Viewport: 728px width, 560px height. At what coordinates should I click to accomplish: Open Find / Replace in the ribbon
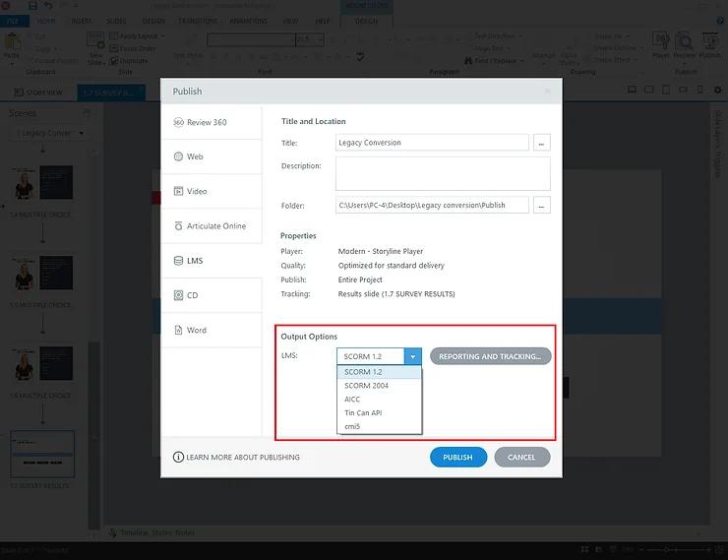[494, 60]
